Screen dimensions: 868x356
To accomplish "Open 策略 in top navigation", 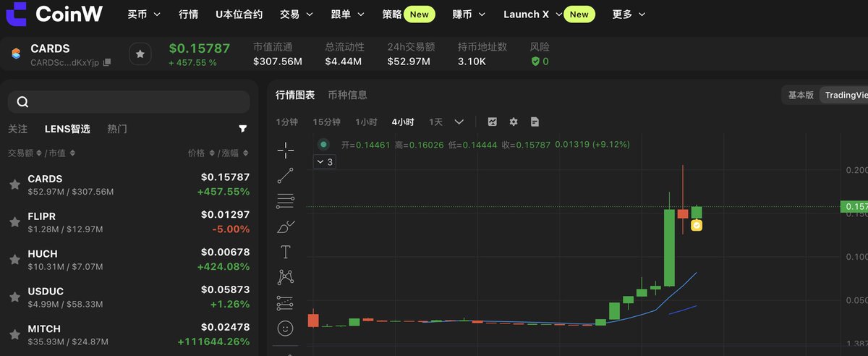I will [x=391, y=14].
